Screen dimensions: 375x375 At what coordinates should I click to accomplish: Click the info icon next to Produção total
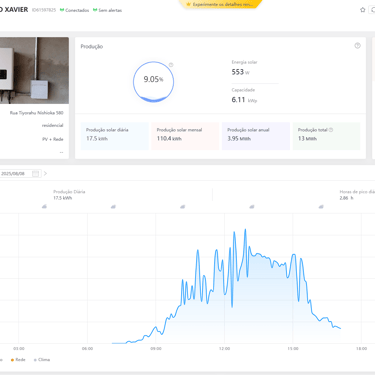(x=331, y=130)
